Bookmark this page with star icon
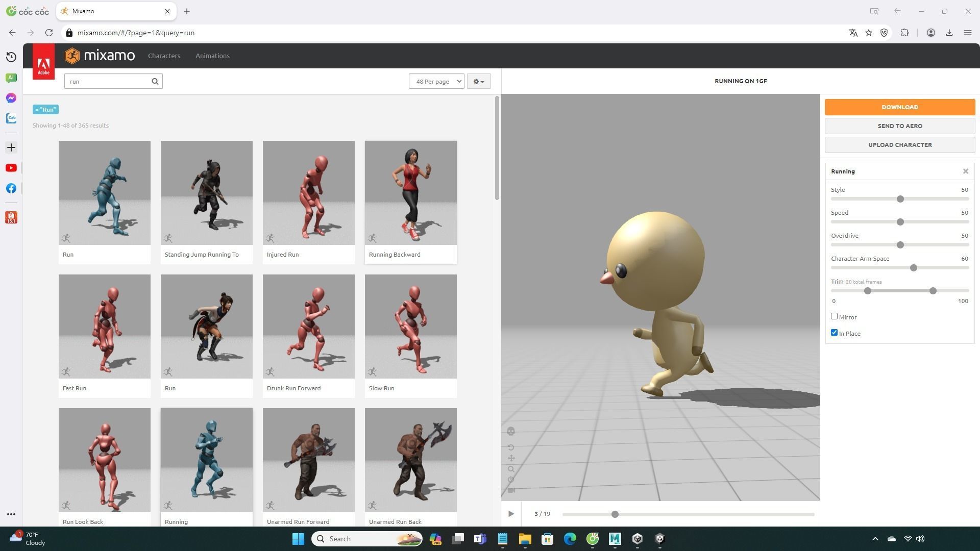 pos(869,33)
